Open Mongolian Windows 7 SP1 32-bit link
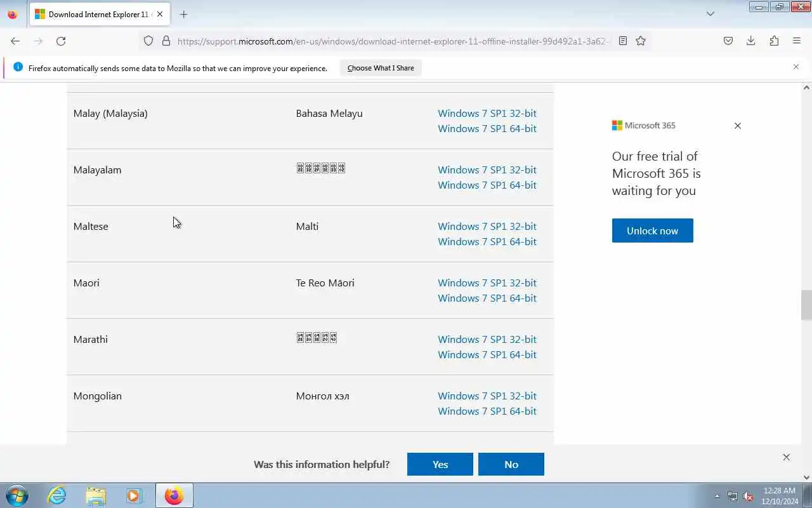Screen dimensions: 812x508 [487, 396]
